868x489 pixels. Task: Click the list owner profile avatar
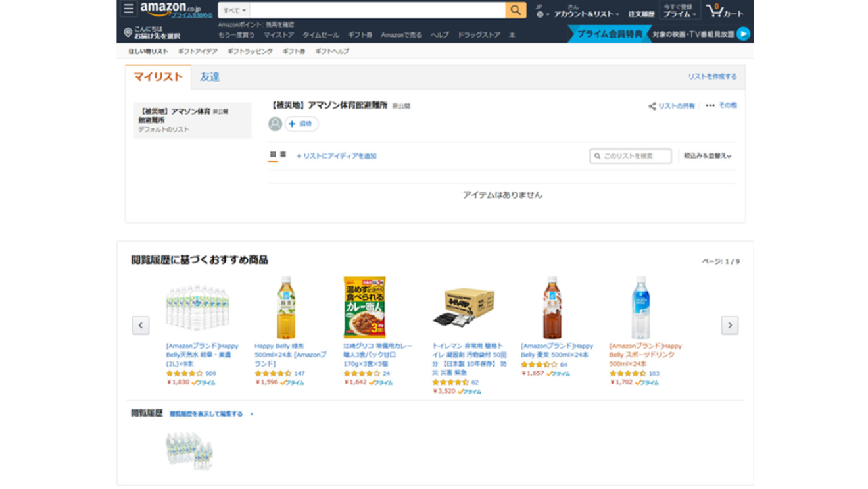coord(275,124)
